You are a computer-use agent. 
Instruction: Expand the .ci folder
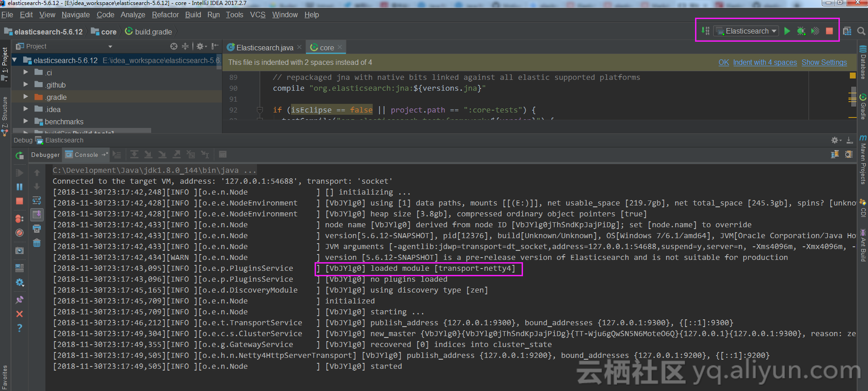[26, 72]
